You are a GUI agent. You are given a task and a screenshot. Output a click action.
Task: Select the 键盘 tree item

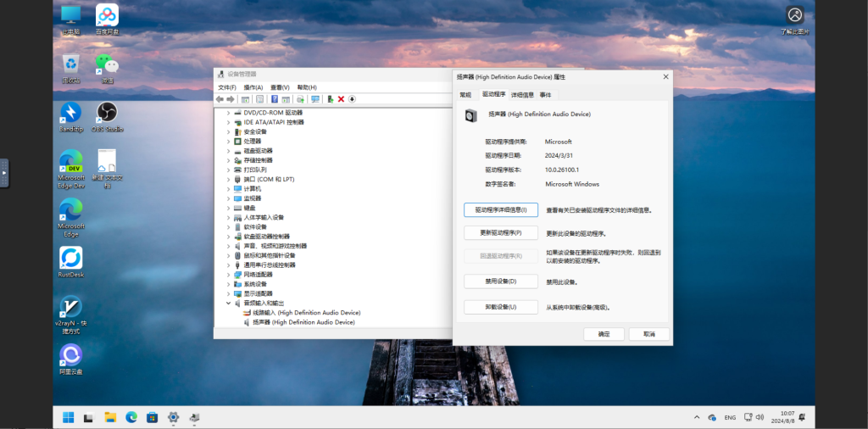244,208
